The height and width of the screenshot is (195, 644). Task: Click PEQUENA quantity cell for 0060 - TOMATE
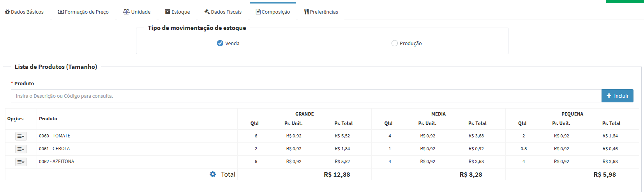524,136
